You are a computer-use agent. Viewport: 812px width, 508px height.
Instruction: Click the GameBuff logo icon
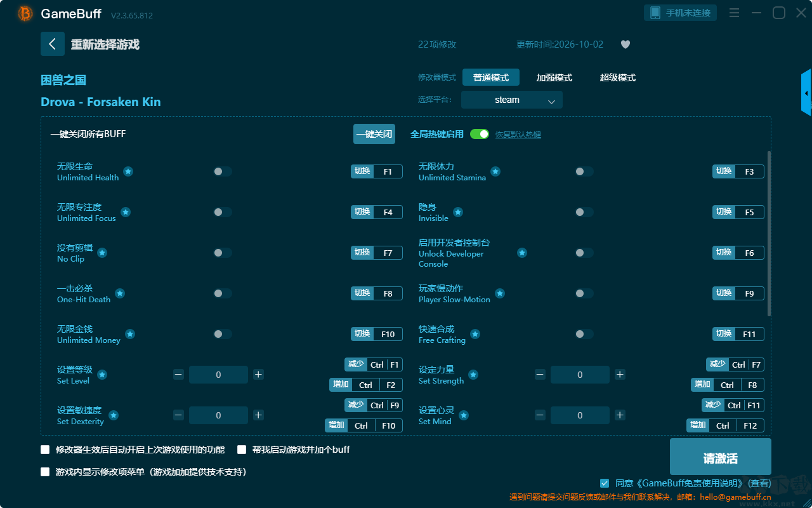point(25,13)
